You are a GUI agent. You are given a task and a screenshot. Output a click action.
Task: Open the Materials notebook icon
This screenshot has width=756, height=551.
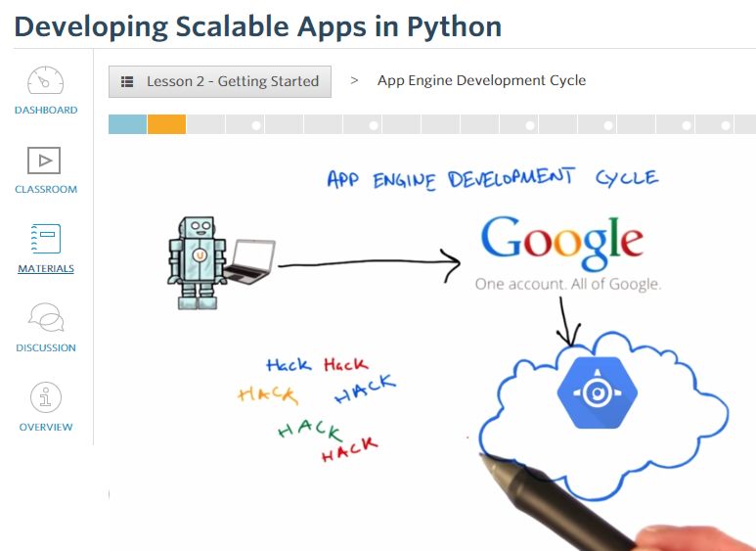tap(46, 239)
